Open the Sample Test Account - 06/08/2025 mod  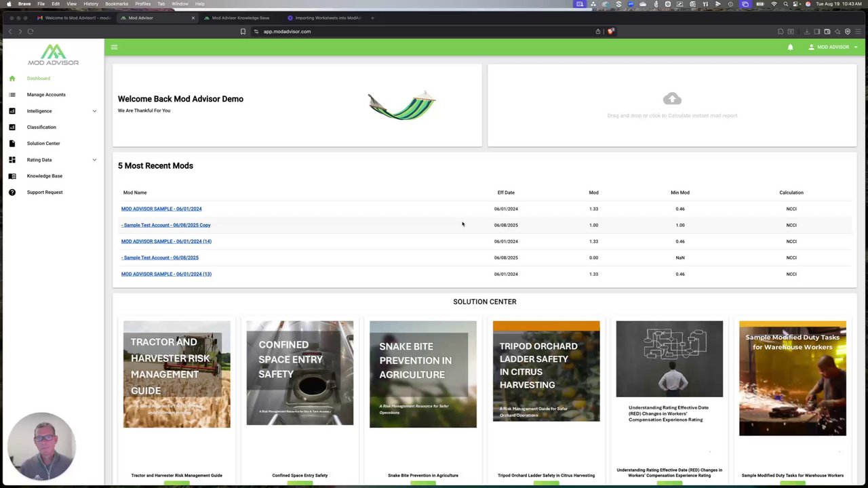click(x=160, y=258)
